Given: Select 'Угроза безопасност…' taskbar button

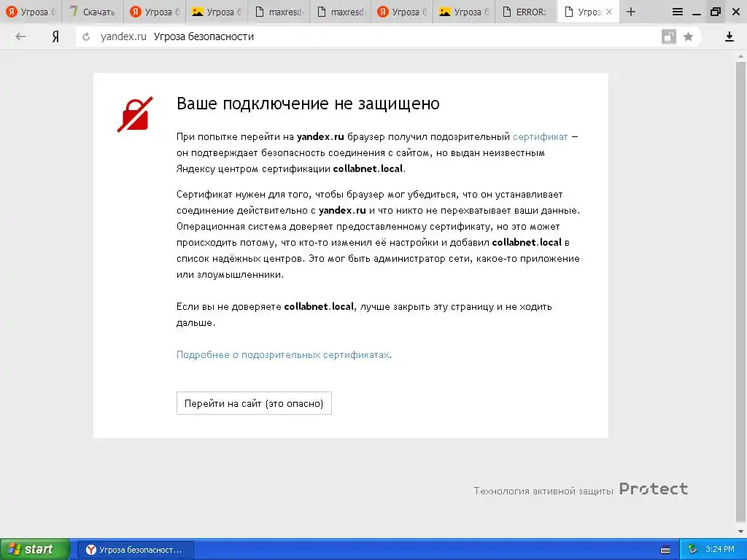Looking at the screenshot, I should click(136, 550).
